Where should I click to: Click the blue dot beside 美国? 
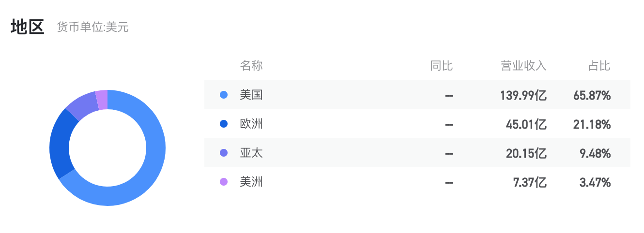[x=223, y=95]
